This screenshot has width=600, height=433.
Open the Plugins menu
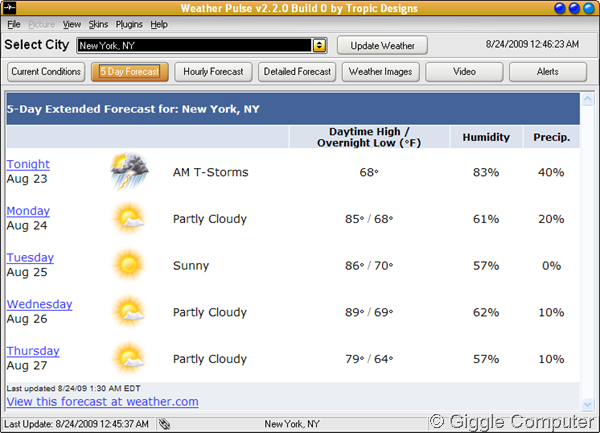(x=129, y=23)
